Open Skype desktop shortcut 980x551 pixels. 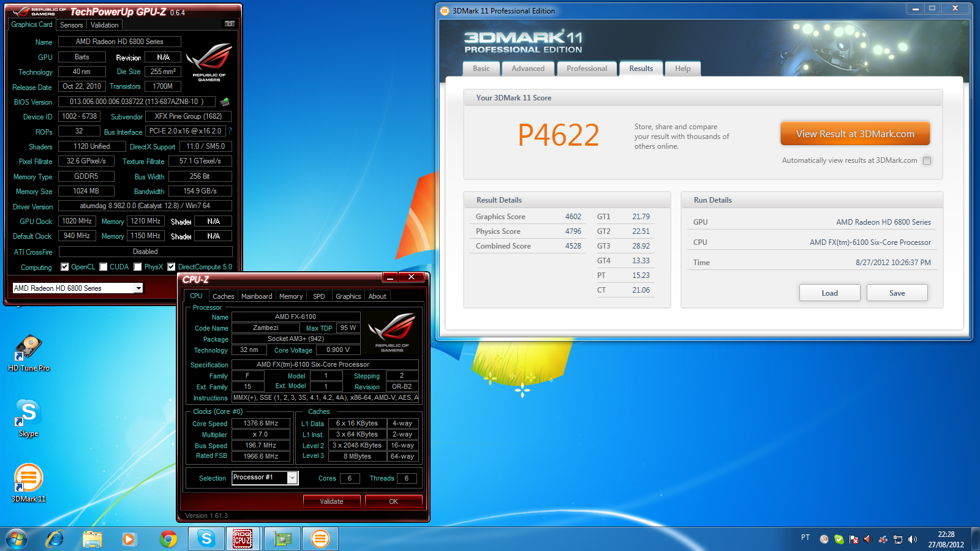(x=29, y=419)
